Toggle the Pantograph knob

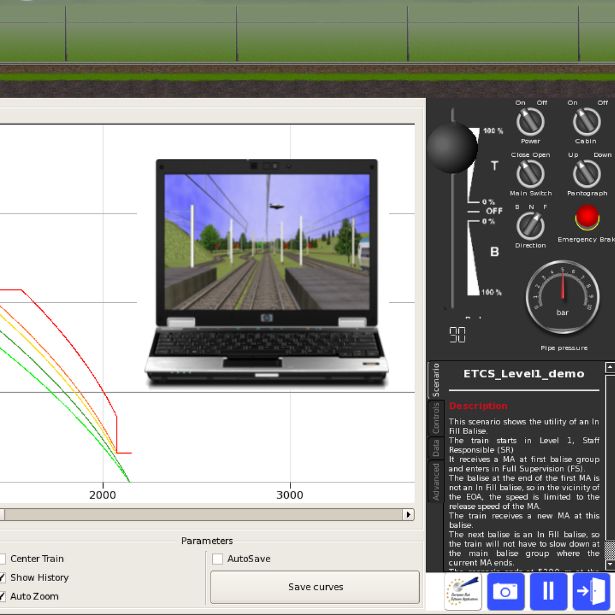pyautogui.click(x=586, y=175)
